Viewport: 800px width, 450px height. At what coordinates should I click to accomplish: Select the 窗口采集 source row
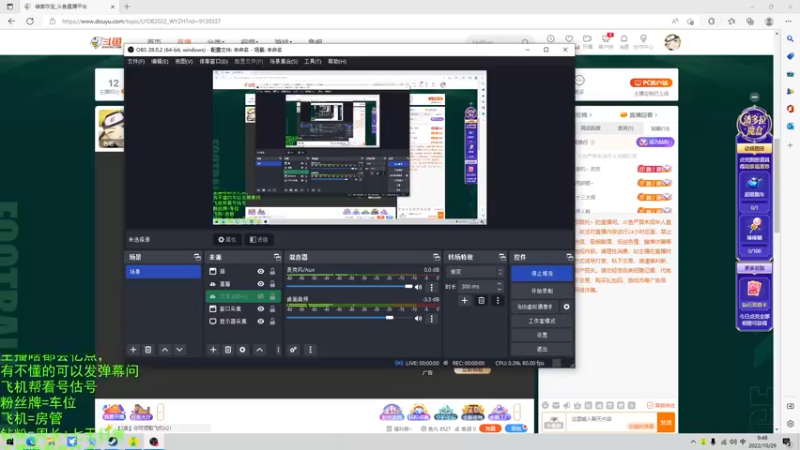point(242,309)
